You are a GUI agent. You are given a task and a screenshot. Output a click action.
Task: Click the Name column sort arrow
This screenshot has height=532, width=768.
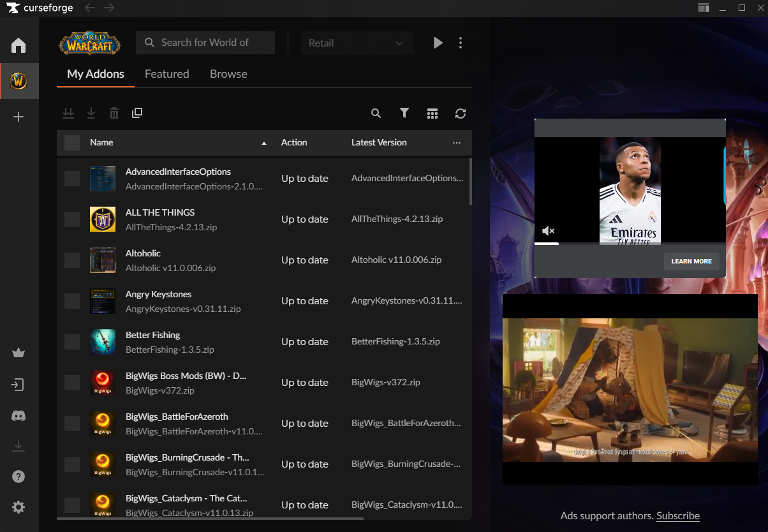[264, 144]
